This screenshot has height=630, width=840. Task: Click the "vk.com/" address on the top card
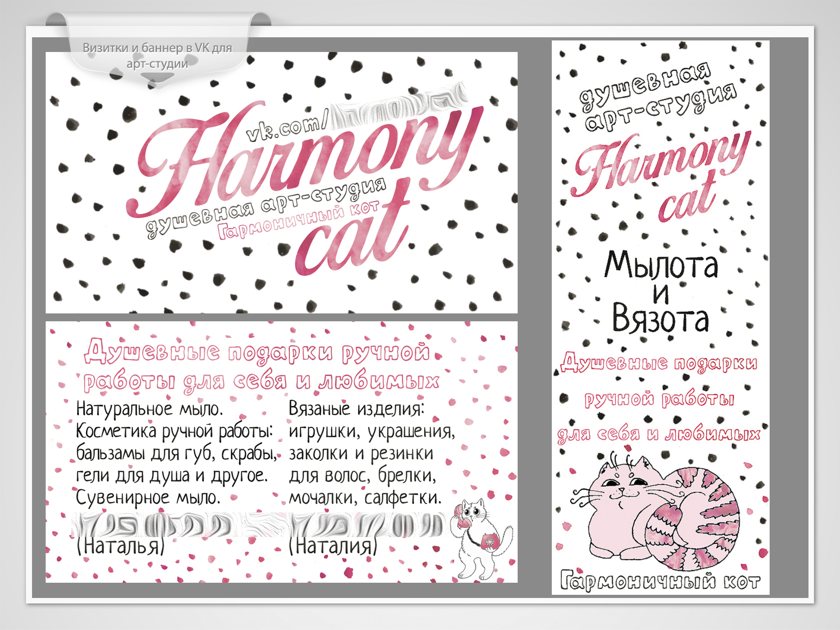coord(287,127)
